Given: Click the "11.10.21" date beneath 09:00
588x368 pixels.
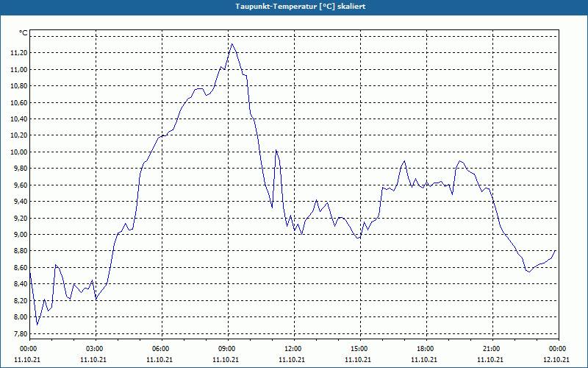Looking at the screenshot, I should (x=226, y=360).
